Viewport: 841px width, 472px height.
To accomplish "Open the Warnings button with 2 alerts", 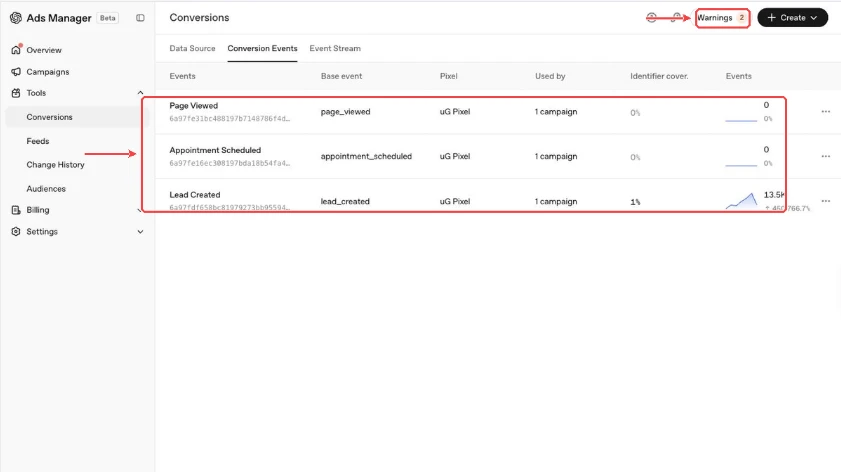I will tap(722, 18).
